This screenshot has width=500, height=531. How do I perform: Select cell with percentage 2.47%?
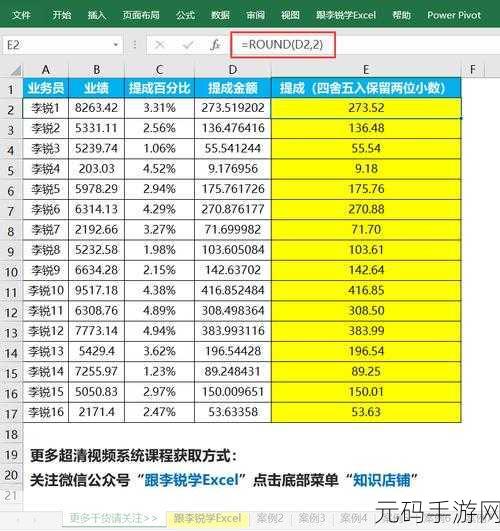(x=160, y=412)
